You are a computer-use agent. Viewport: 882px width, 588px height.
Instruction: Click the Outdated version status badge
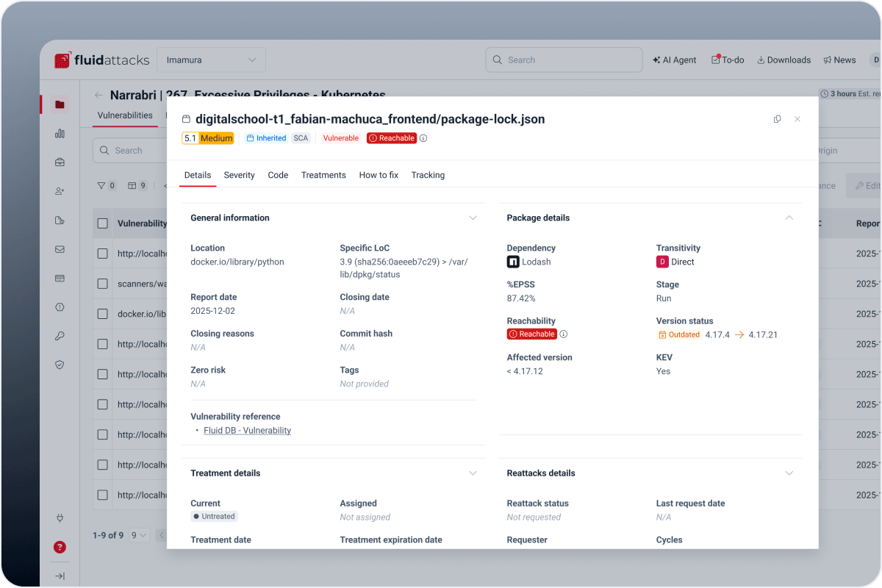[679, 334]
